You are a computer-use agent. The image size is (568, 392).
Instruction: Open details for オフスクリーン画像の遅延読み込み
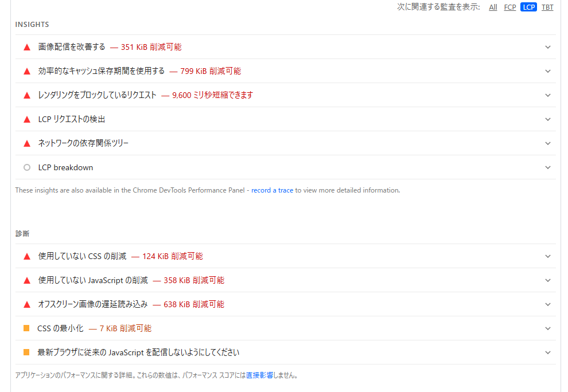(547, 304)
